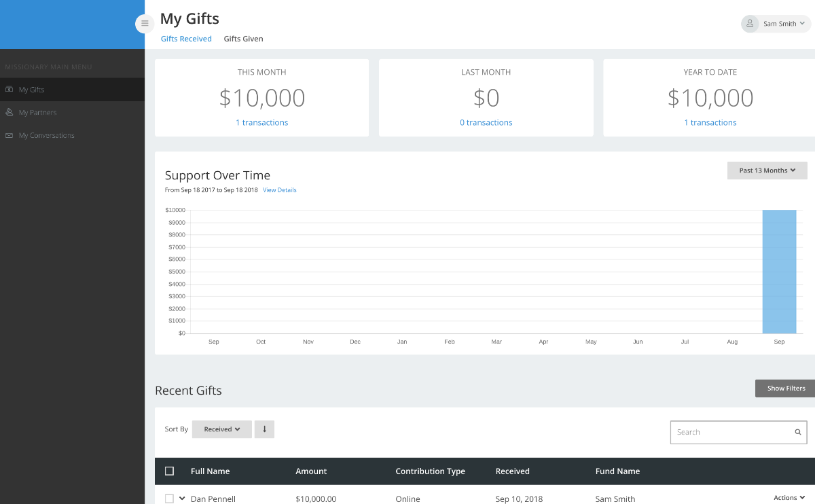Click the My Conversations envelope icon
Viewport: 815px width, 504px height.
pyautogui.click(x=10, y=136)
